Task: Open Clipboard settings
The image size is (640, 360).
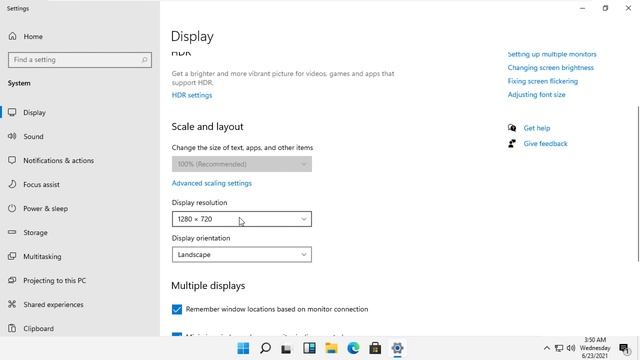Action: 38,329
